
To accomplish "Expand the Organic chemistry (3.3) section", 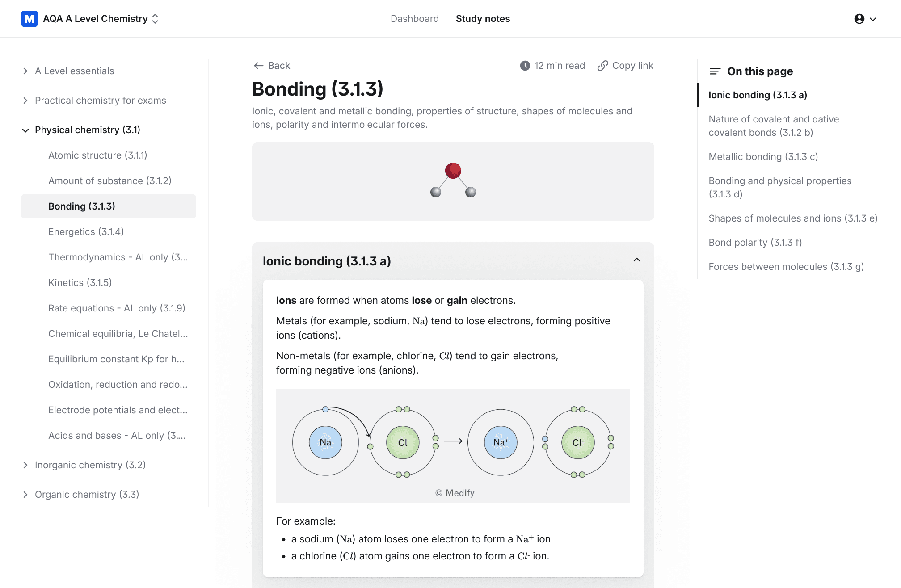I will tap(25, 495).
